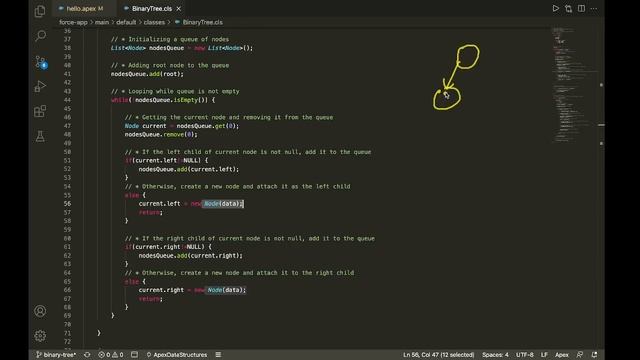Click ApexDataStructures org in status bar
The height and width of the screenshot is (360, 640).
177,355
